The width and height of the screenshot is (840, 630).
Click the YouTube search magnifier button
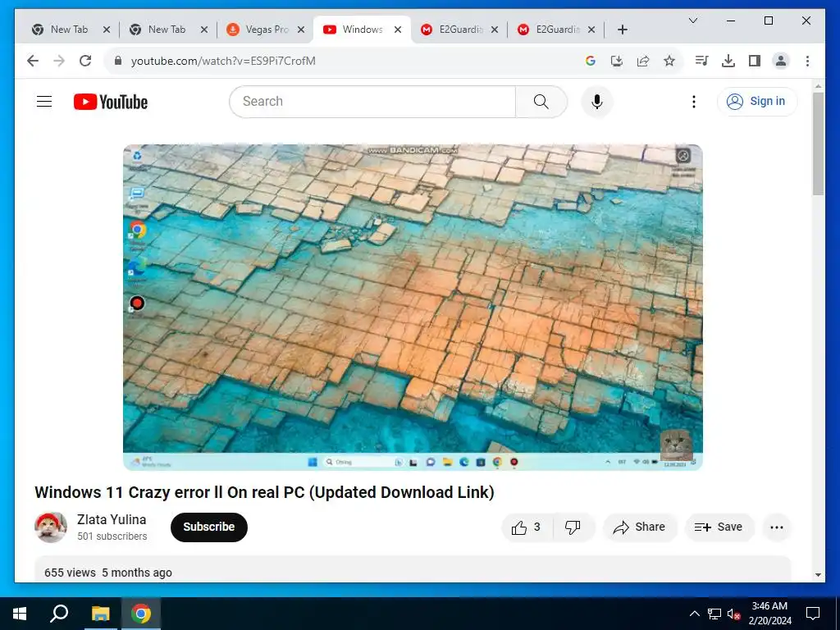point(541,102)
